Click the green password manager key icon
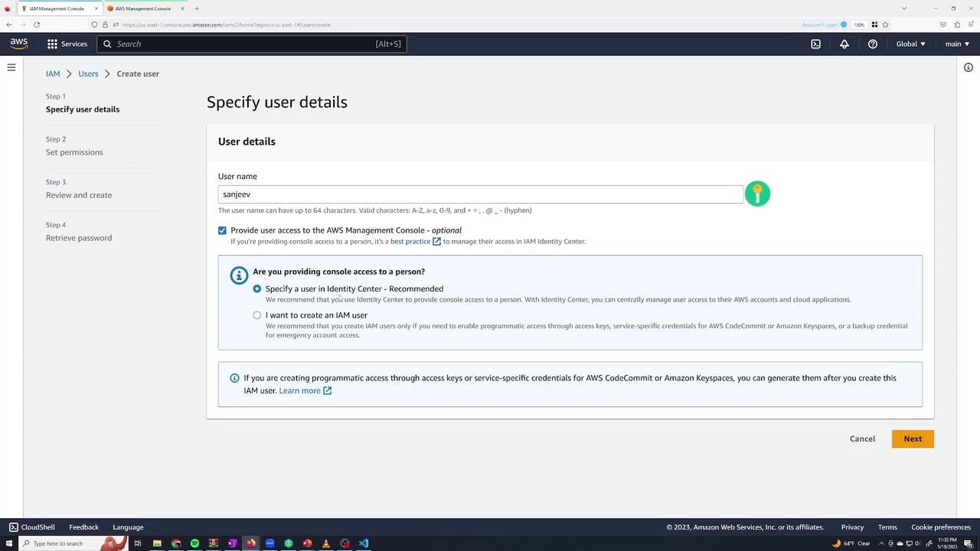Screen dimensions: 980x551 click(757, 194)
